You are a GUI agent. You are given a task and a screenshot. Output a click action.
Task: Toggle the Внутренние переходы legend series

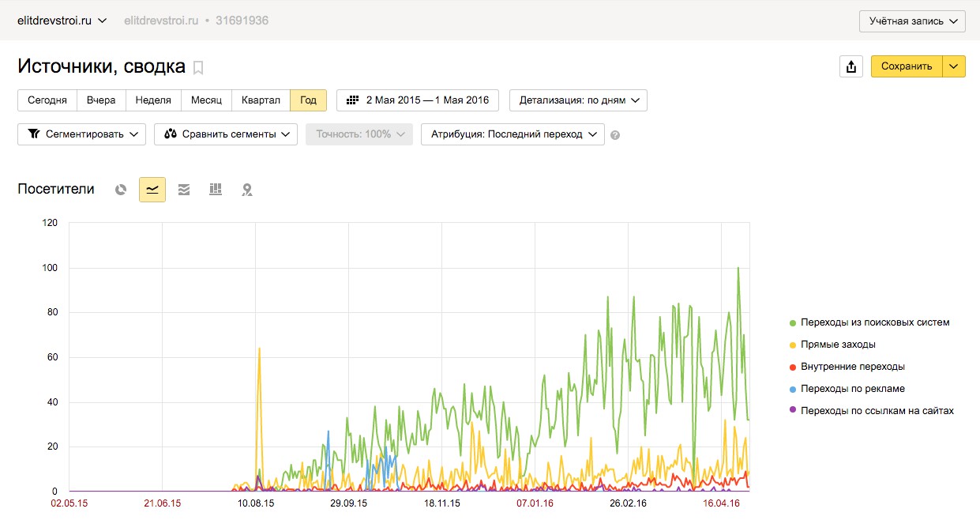(x=847, y=367)
